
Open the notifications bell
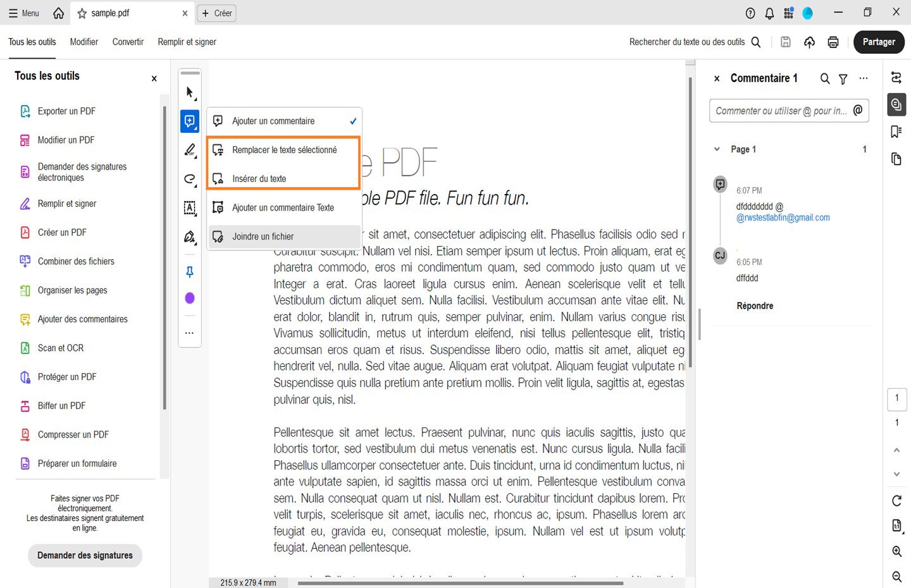(x=769, y=13)
